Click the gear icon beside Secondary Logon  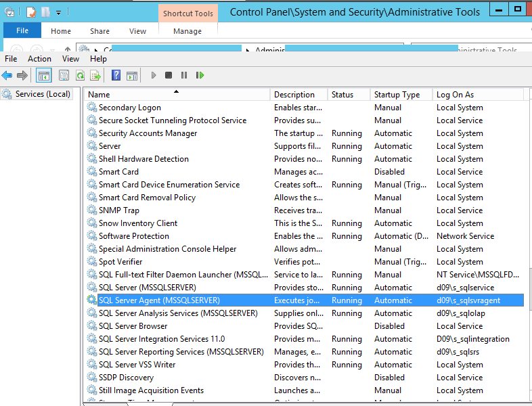coord(91,107)
